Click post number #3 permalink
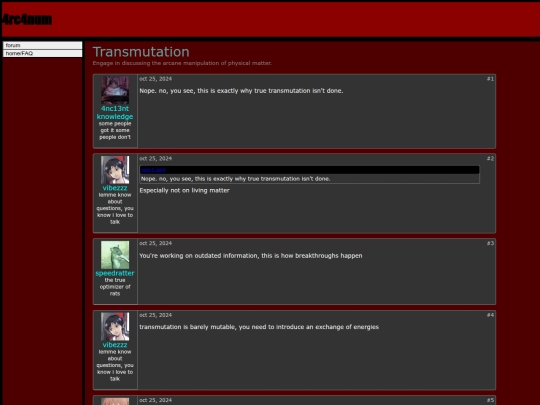 490,243
